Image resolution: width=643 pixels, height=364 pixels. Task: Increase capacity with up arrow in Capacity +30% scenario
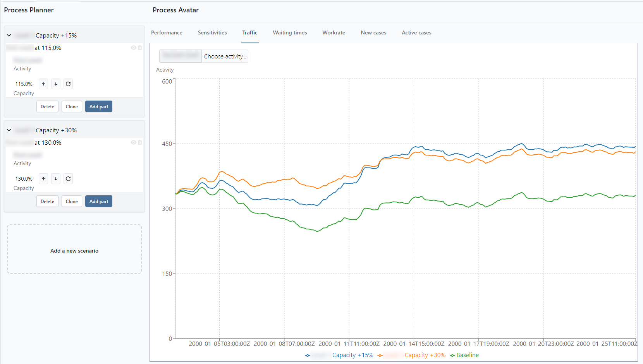coord(43,179)
